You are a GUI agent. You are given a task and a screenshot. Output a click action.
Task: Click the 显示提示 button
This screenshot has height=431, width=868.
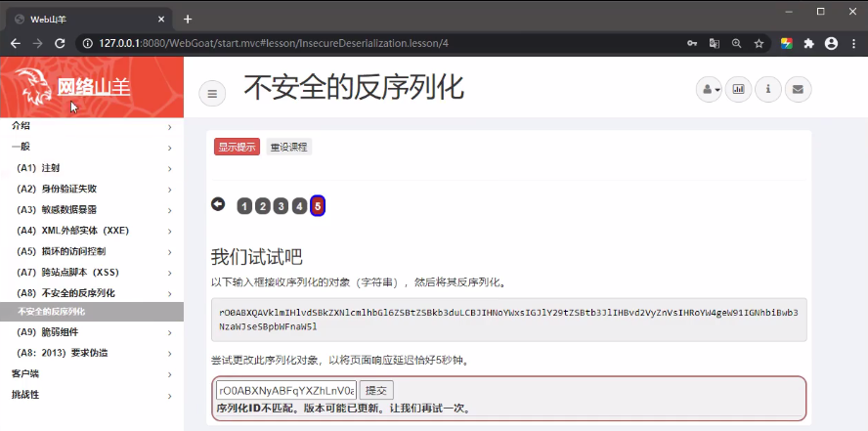click(x=237, y=148)
